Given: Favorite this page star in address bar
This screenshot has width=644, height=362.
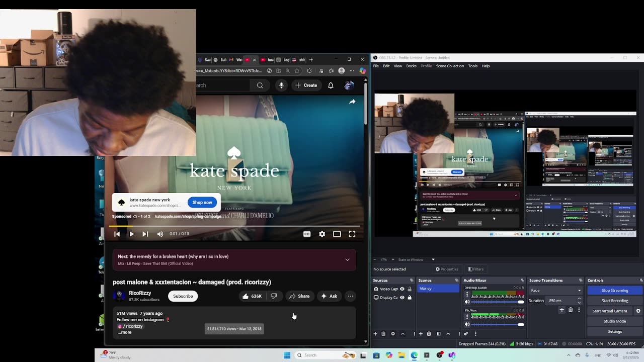Looking at the screenshot, I should [297, 71].
